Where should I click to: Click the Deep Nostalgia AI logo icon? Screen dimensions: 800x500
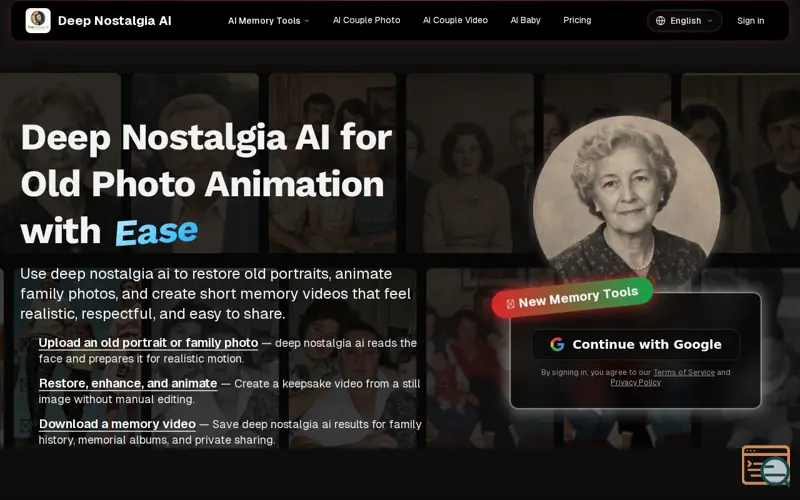38,20
